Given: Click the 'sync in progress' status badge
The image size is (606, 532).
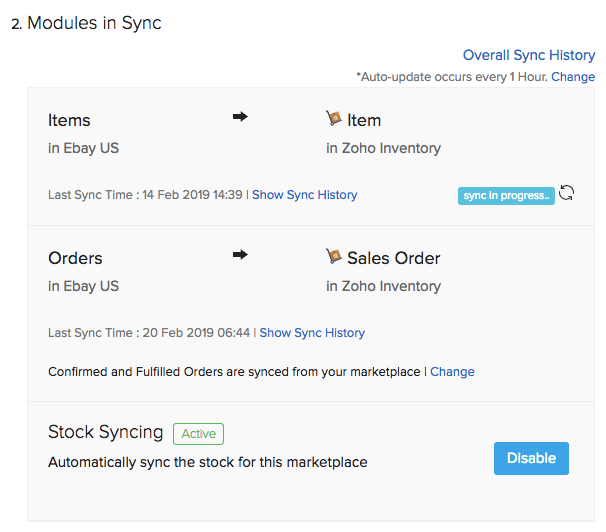Looking at the screenshot, I should (x=506, y=195).
